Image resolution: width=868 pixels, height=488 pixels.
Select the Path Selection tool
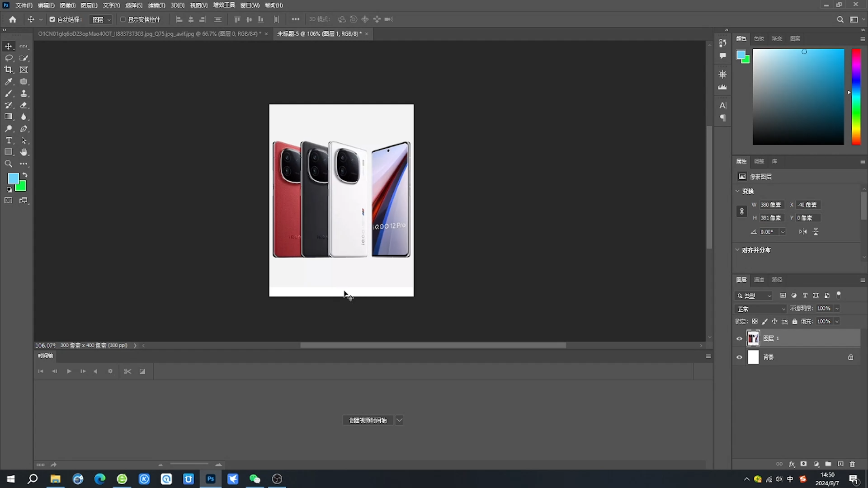pos(24,141)
